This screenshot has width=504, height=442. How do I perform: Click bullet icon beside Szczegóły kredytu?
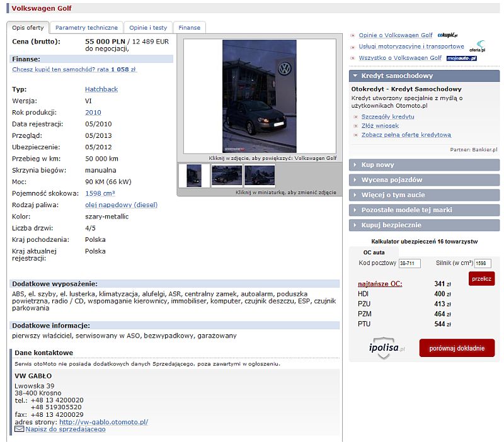(355, 117)
